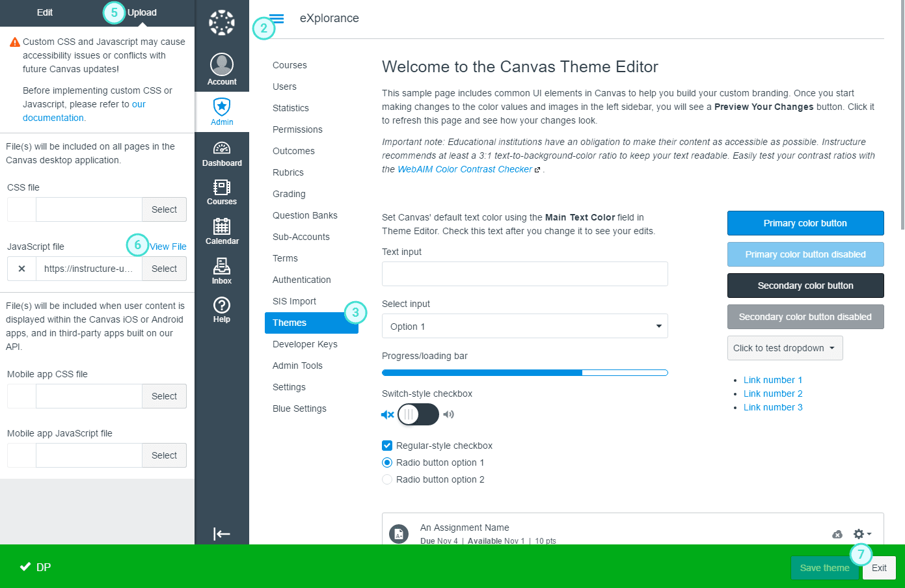This screenshot has height=588, width=905.
Task: Open Permissions in admin menu
Action: tap(297, 129)
